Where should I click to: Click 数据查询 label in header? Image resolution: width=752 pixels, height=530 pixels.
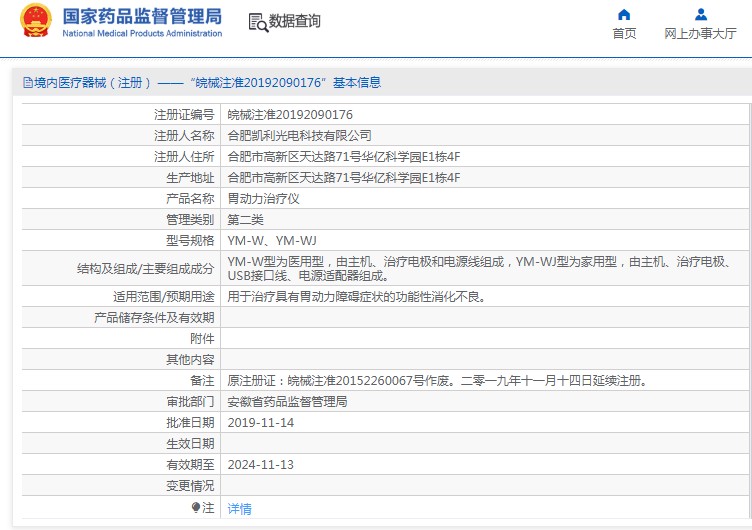[x=294, y=21]
